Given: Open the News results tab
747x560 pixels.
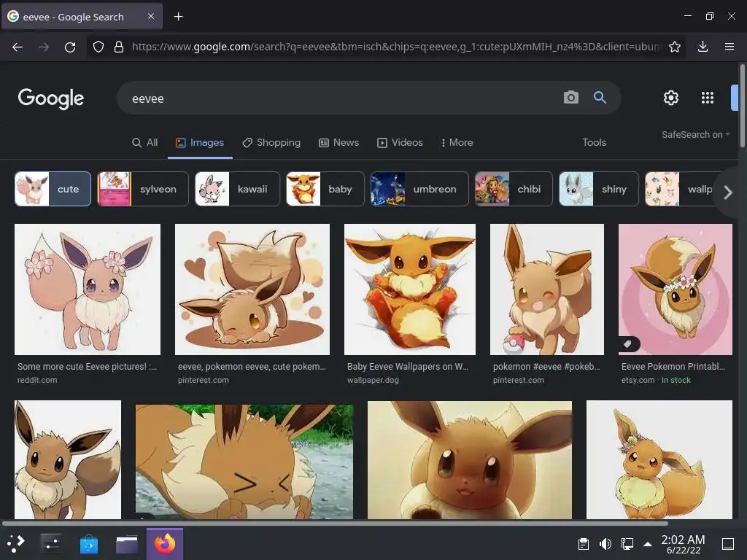Looking at the screenshot, I should 338,142.
